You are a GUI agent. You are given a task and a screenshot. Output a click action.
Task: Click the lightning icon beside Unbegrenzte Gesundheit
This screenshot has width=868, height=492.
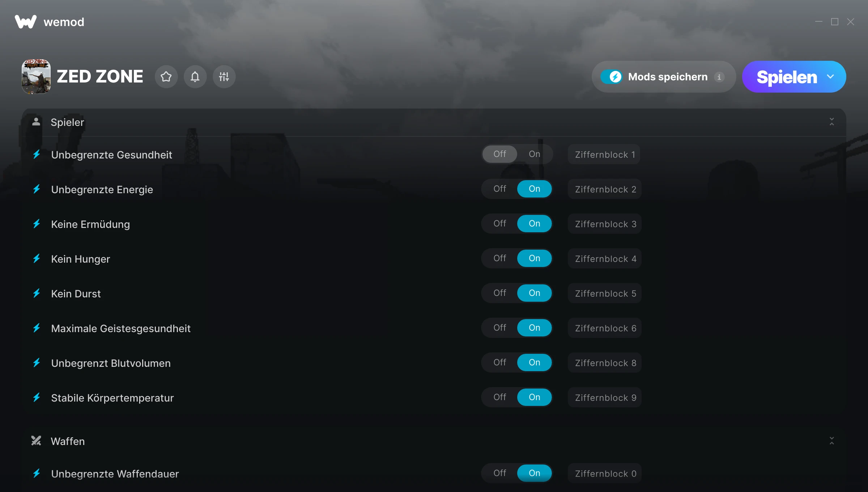(37, 154)
